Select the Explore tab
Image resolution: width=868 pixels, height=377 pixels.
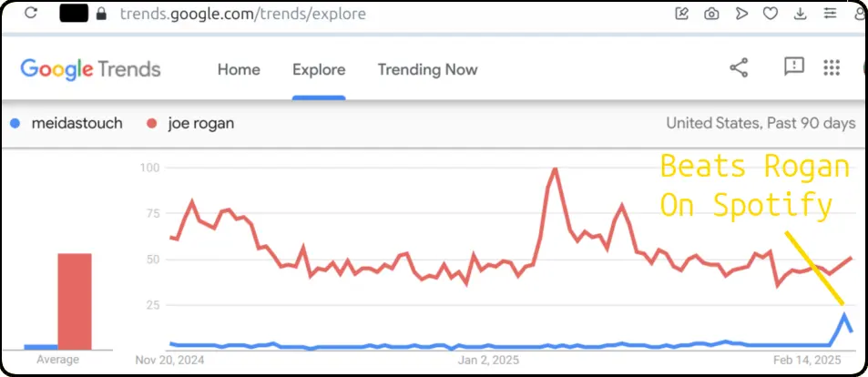[319, 69]
